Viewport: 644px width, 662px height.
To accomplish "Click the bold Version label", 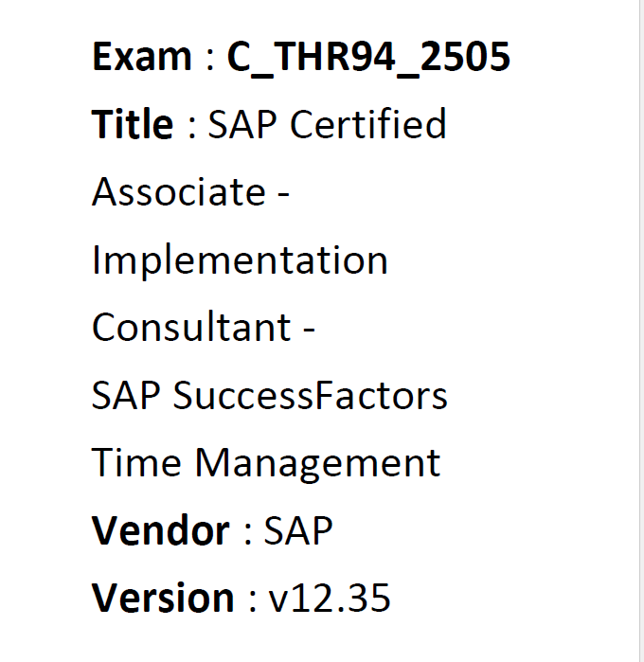I will 163,598.
